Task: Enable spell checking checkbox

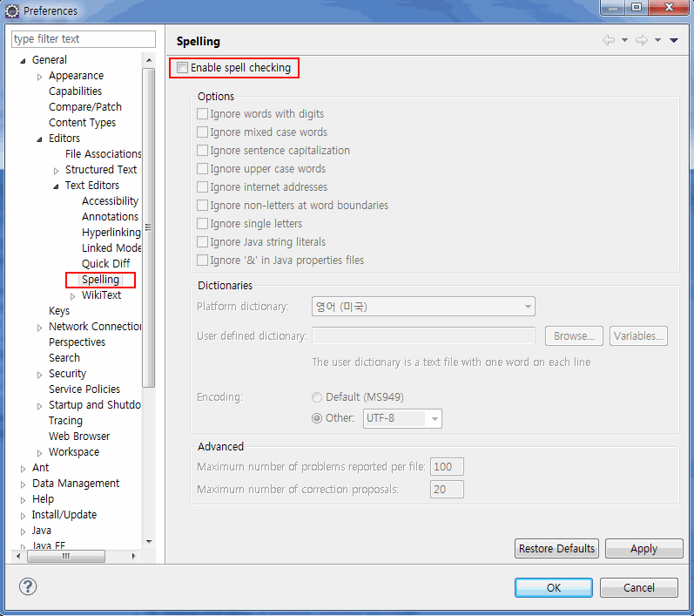Action: [x=182, y=68]
